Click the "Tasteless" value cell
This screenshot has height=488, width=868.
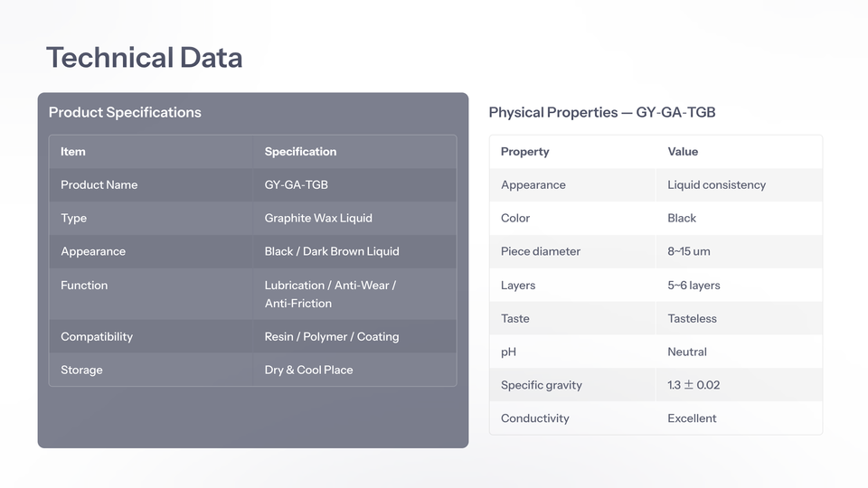[x=692, y=318]
